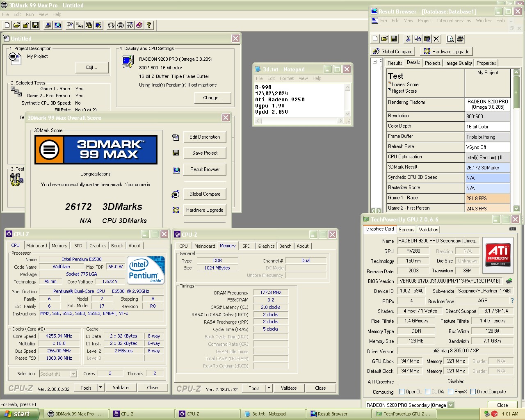The image size is (525, 420).
Task: Click GPU-Z screenshot camera icon
Action: (x=513, y=229)
